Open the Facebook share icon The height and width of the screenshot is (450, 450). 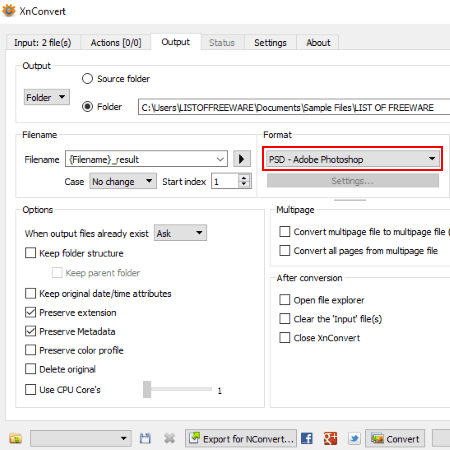(307, 438)
